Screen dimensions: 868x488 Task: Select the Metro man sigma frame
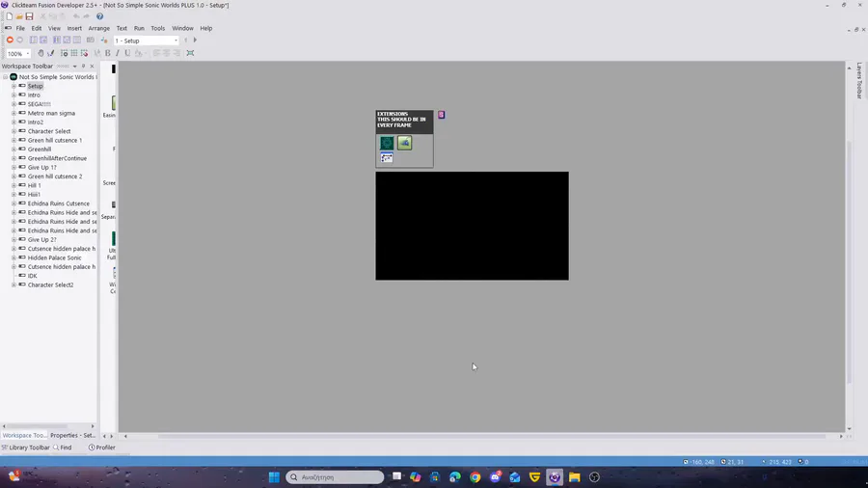51,114
